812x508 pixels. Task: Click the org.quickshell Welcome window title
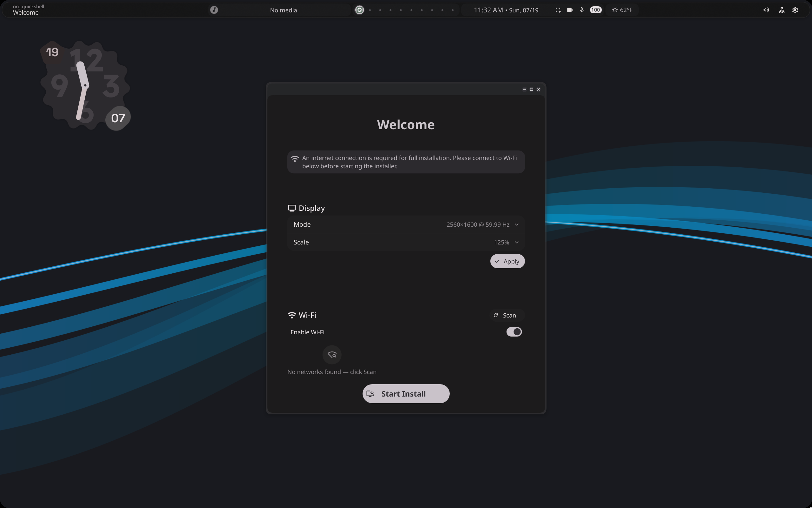click(29, 10)
